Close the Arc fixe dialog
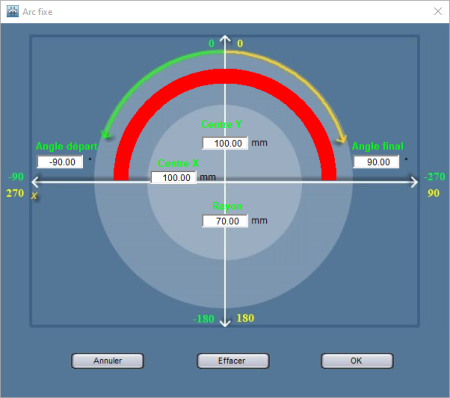450x398 pixels. pyautogui.click(x=438, y=12)
